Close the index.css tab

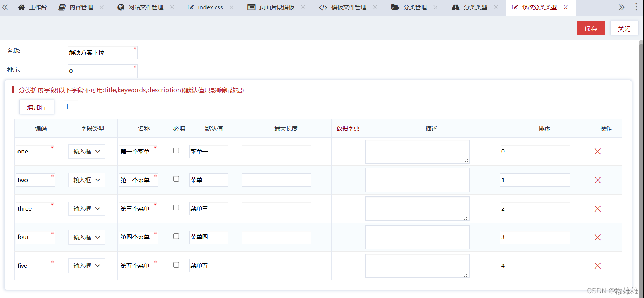[x=231, y=7]
